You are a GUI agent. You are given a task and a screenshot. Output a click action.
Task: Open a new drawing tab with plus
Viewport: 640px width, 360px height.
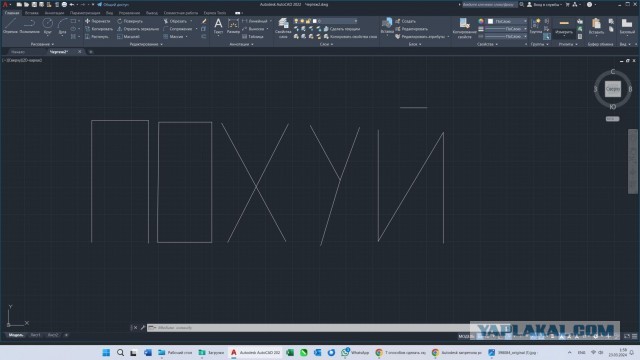tap(91, 52)
